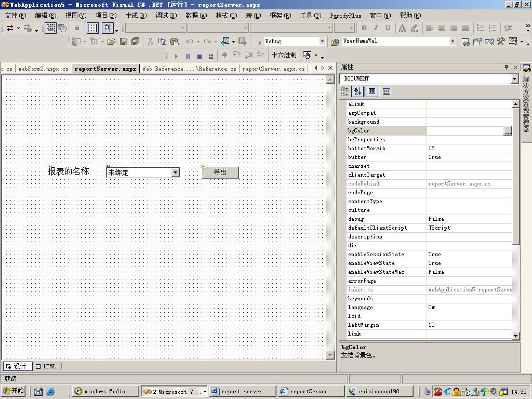This screenshot has height=399, width=532.
Task: Click the Step Into icon
Action: [236, 55]
